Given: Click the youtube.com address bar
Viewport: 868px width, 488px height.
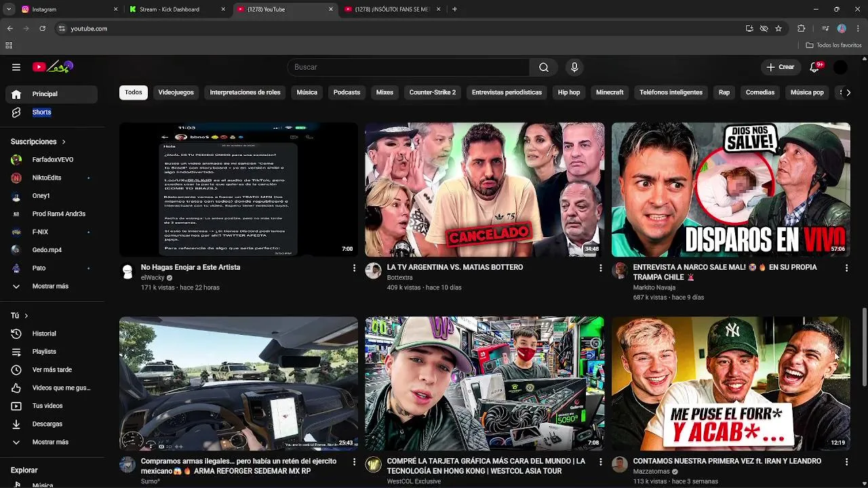Looking at the screenshot, I should (400, 28).
